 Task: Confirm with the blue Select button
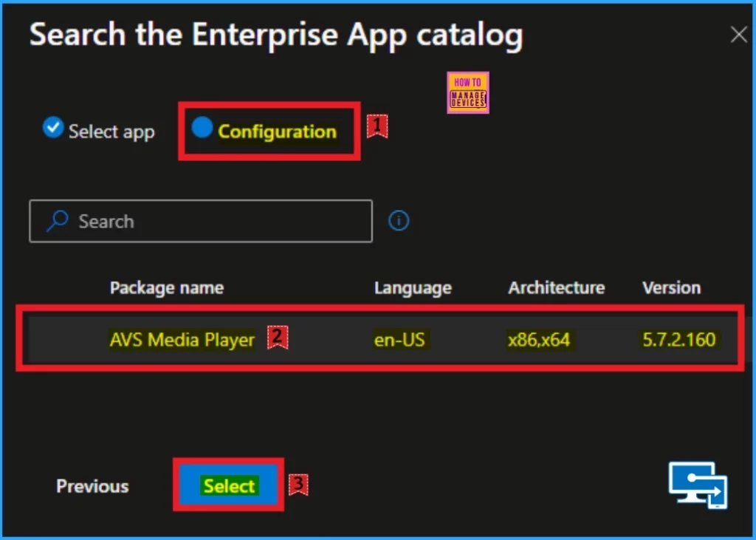[229, 485]
